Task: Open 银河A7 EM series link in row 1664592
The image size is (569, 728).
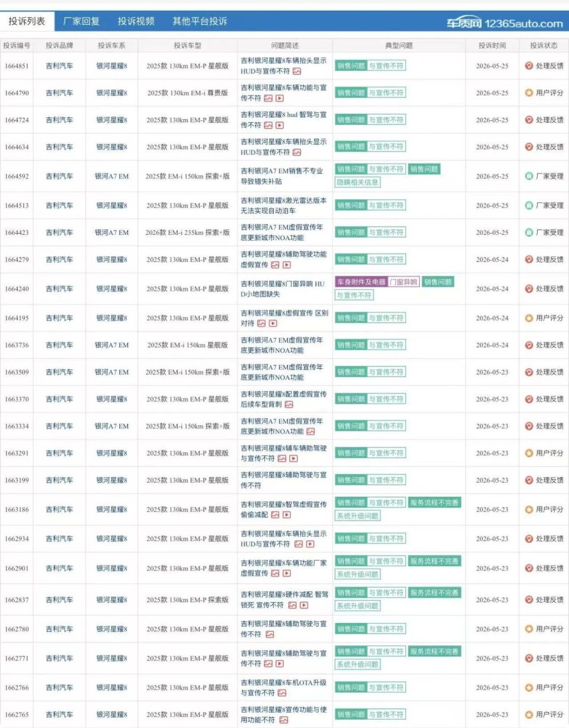Action: 112,176
